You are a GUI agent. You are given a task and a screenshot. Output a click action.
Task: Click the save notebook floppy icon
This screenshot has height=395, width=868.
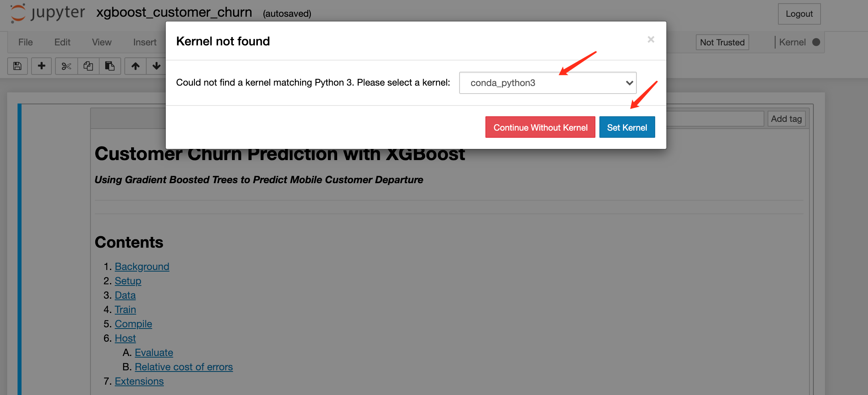pos(18,66)
